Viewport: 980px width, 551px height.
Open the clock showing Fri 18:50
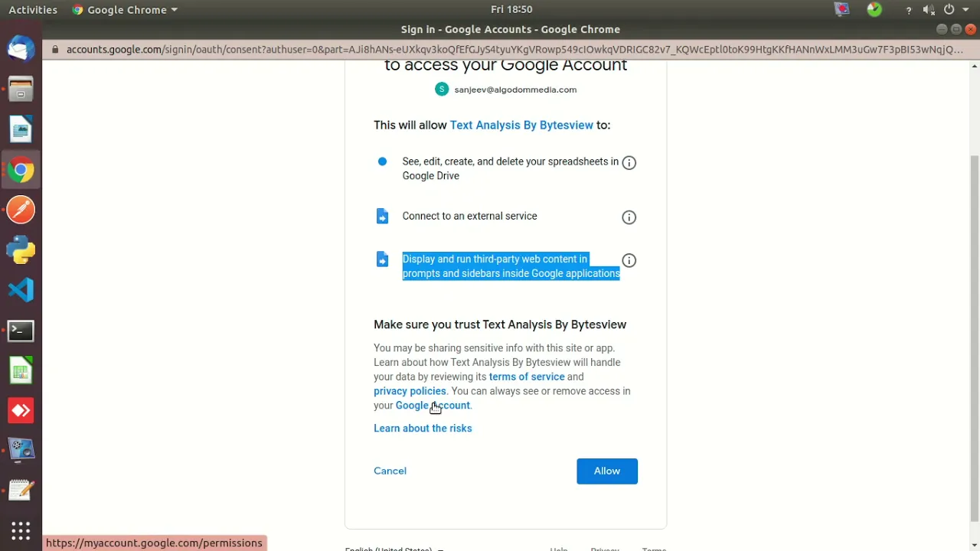pos(511,9)
